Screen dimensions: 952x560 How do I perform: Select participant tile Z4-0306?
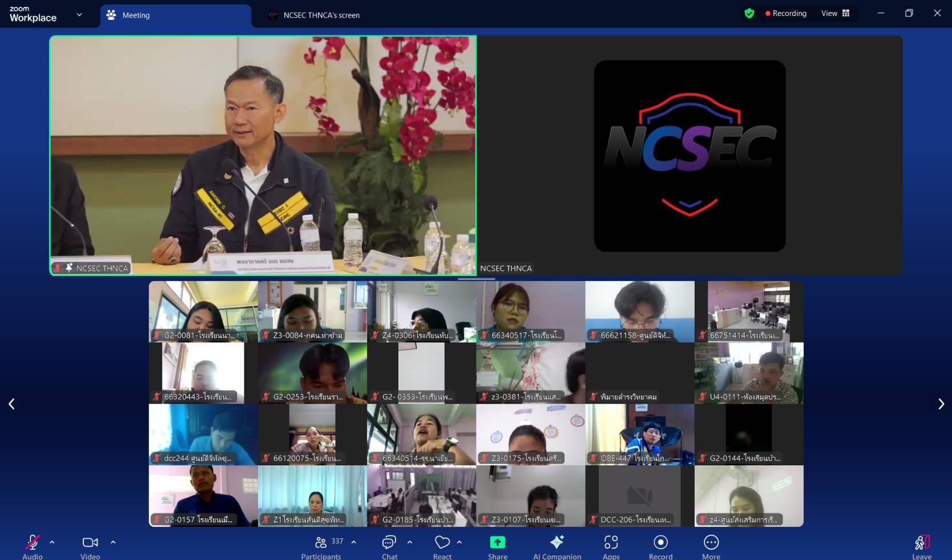(422, 311)
